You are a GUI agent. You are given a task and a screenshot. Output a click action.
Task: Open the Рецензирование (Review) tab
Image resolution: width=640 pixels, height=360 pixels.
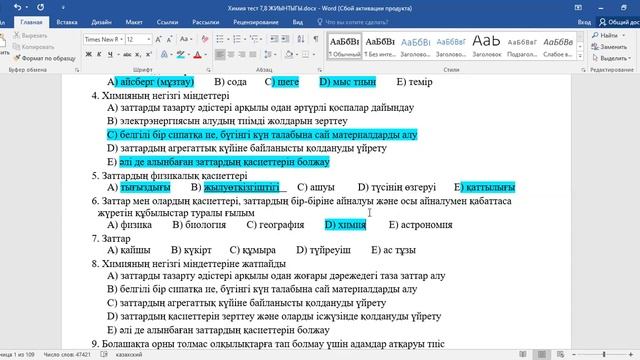coord(256,22)
